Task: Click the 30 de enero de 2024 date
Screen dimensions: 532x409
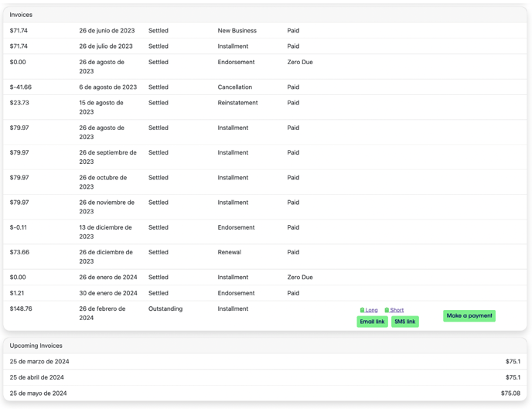Action: tap(108, 293)
